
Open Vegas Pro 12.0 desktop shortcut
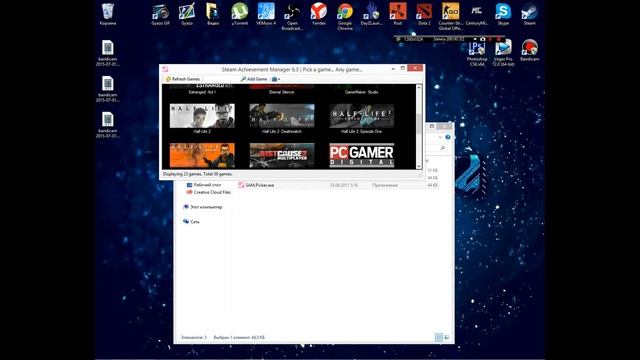click(x=503, y=53)
